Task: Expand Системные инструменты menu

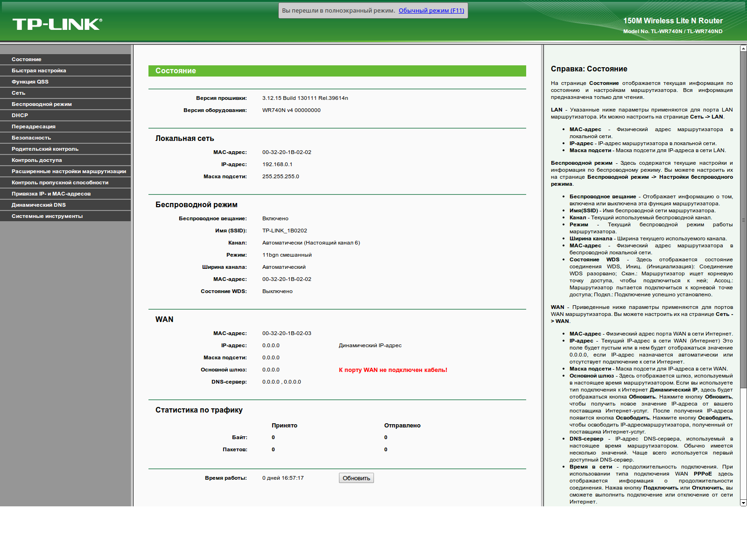Action: (47, 216)
